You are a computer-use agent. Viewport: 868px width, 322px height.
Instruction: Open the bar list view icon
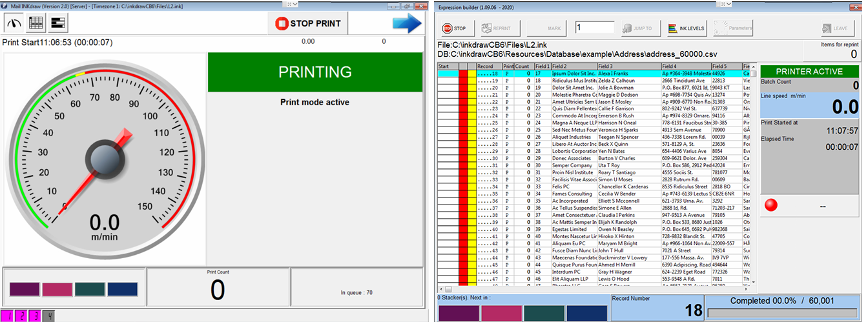[58, 23]
